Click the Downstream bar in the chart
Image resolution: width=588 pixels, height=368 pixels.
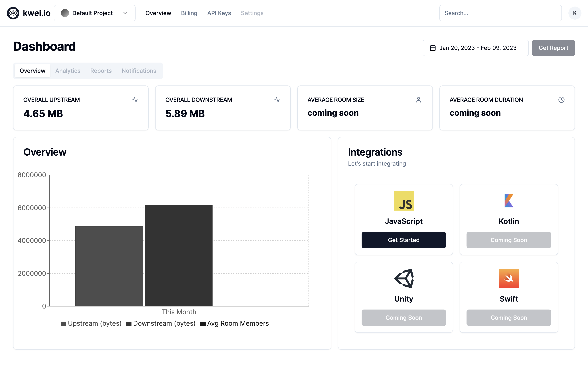click(179, 256)
